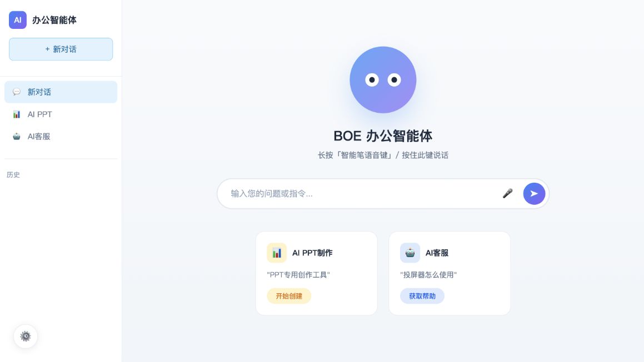Activate voice input via microphone icon

click(508, 193)
